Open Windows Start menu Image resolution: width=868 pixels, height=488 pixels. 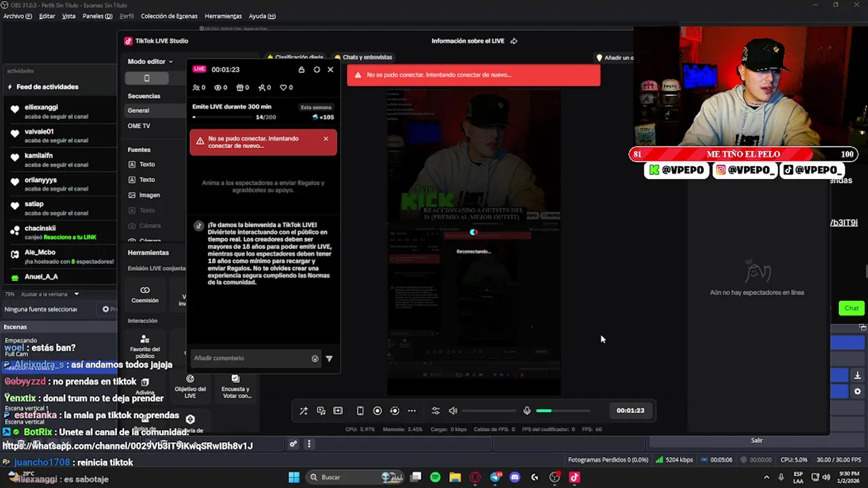(x=294, y=477)
